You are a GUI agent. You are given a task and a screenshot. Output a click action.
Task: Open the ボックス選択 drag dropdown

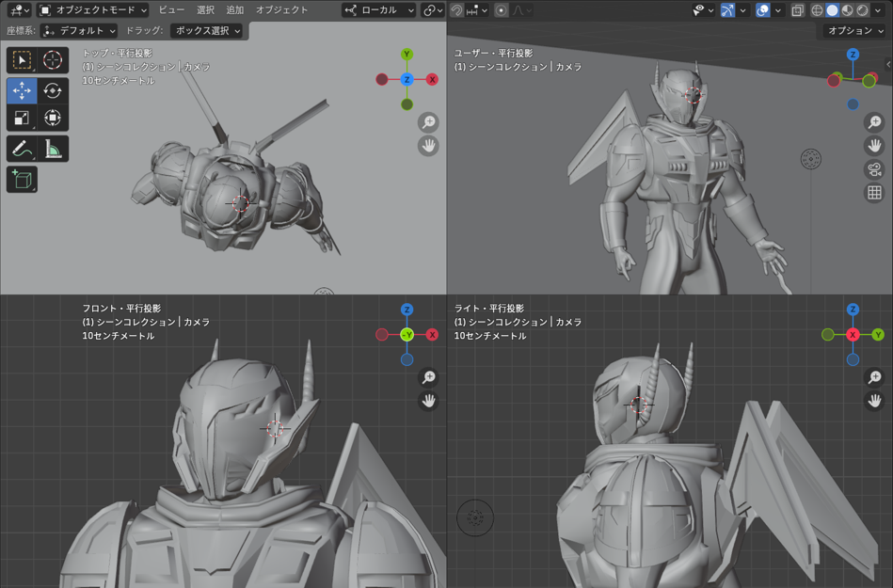coord(206,31)
